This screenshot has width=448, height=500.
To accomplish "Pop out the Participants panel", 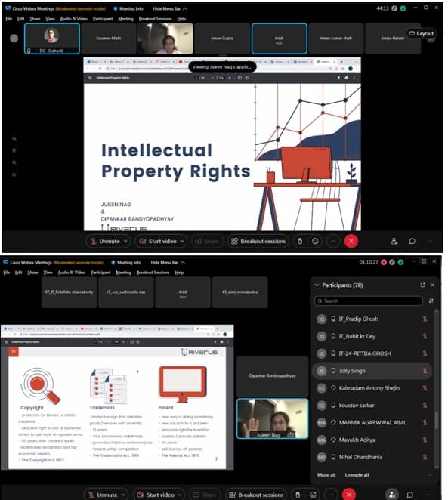I will [x=422, y=285].
